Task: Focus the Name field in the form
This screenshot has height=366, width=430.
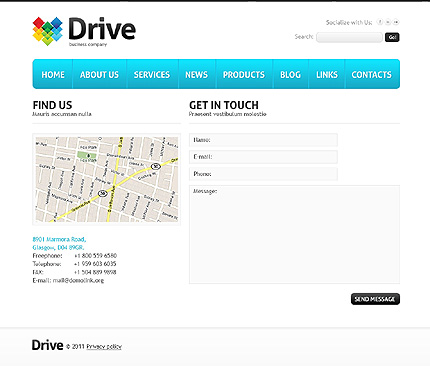Action: (263, 140)
